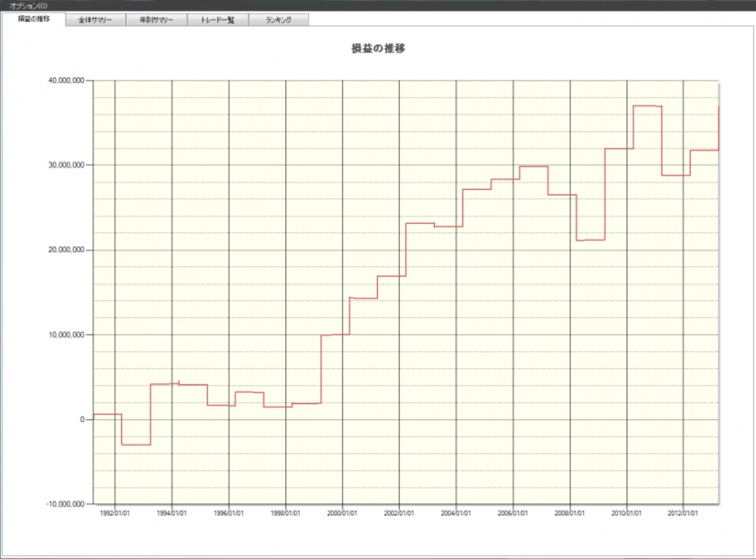This screenshot has height=559, width=756.
Task: Show the ランキング tab
Action: pyautogui.click(x=279, y=20)
